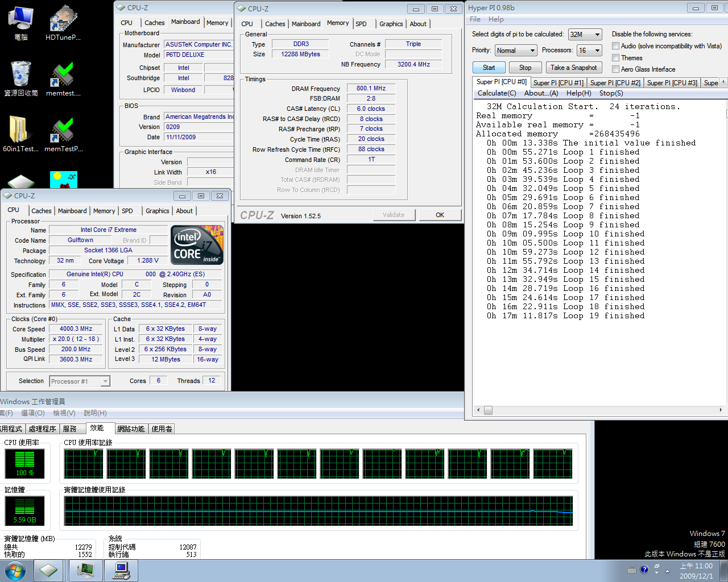Open SPD tab in CPU-Z Memory window

361,24
